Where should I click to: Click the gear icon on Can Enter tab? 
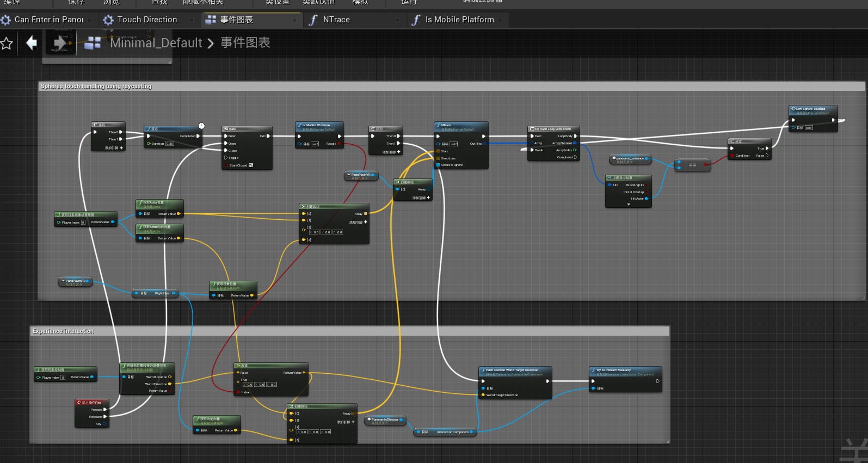6,20
